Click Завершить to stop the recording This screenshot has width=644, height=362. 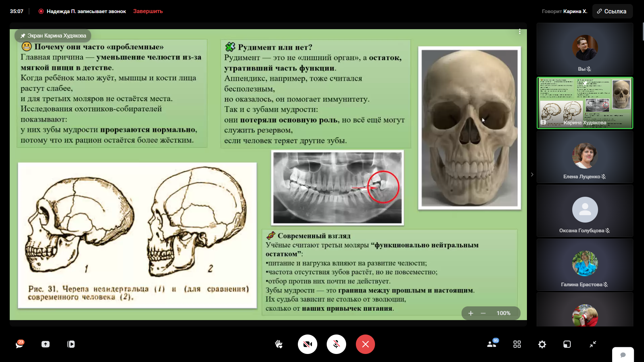(148, 11)
